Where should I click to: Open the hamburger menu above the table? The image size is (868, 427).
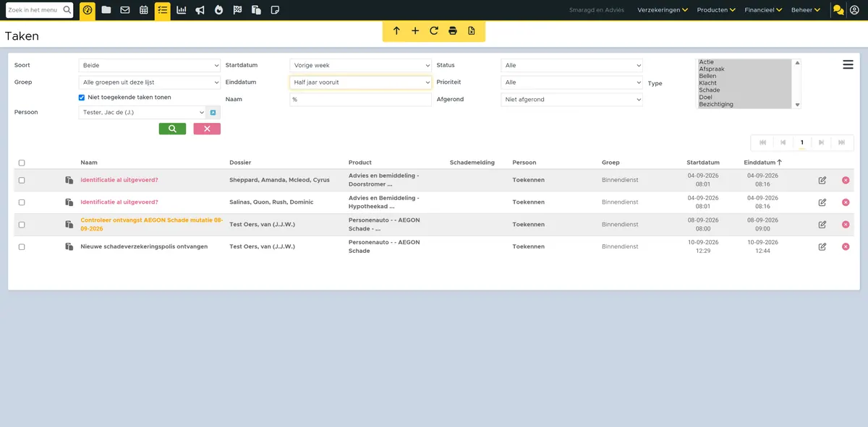click(x=848, y=65)
